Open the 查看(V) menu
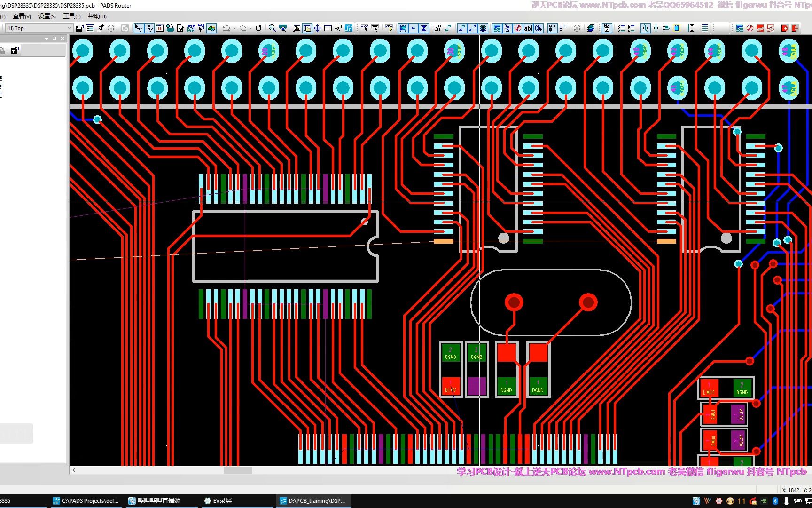 [x=21, y=16]
